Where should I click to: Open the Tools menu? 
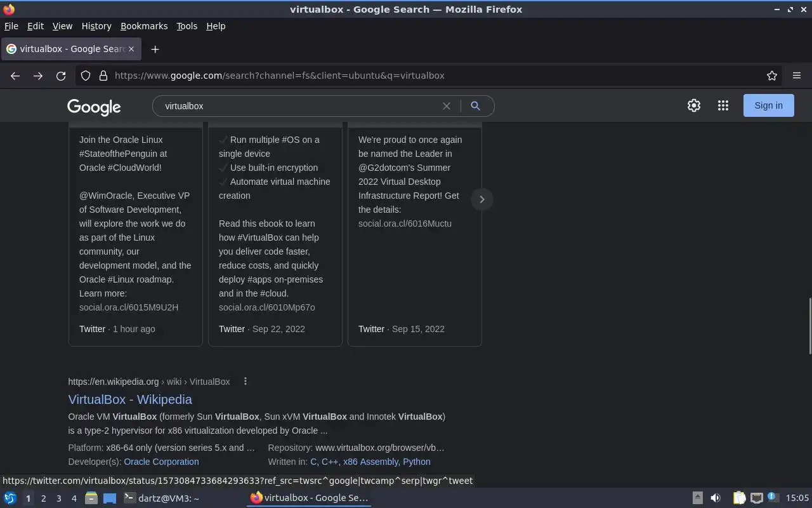pyautogui.click(x=187, y=26)
